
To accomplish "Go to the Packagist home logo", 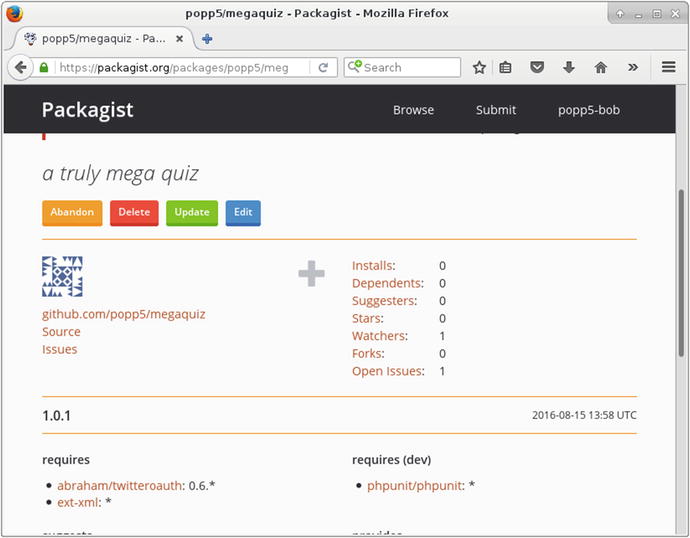I will 88,110.
